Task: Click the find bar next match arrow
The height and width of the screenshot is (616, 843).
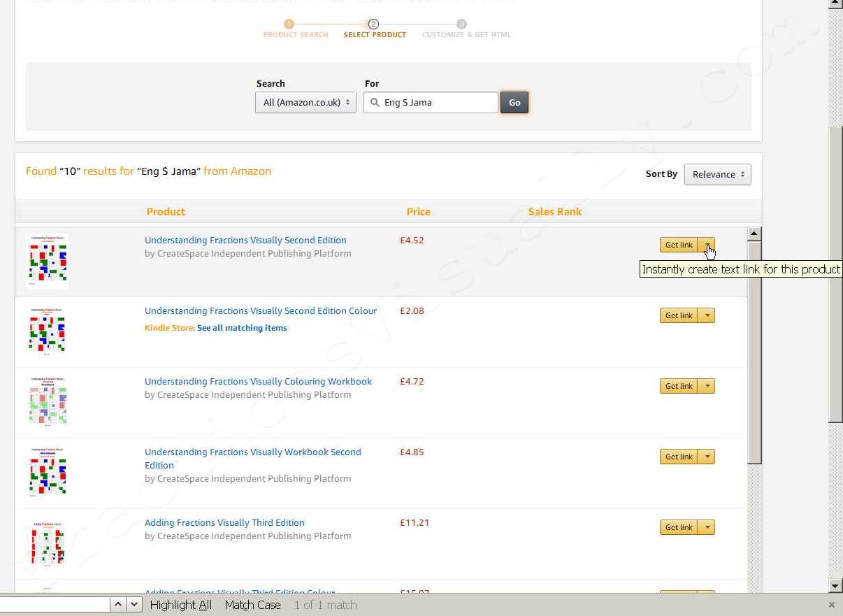Action: [134, 605]
